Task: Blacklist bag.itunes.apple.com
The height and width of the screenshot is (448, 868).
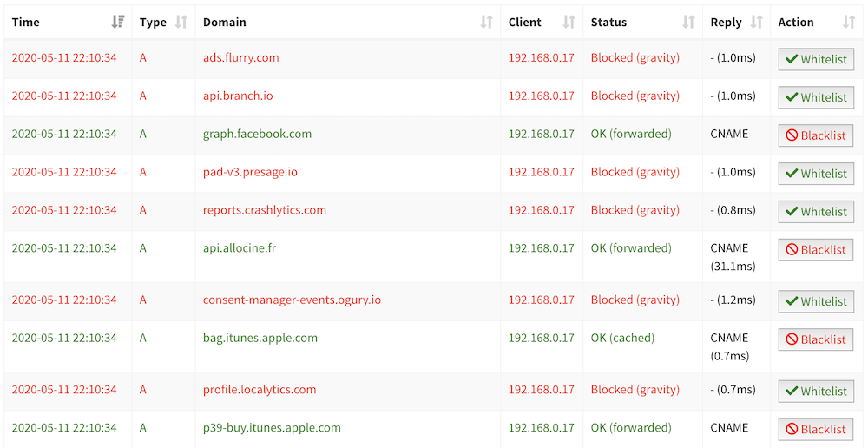Action: point(816,339)
